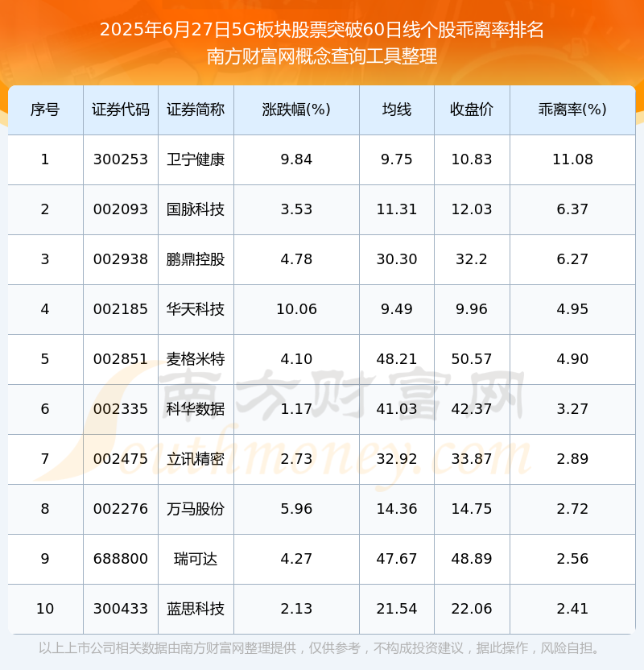Click the 2.41 deviation rate value
This screenshot has height=670, width=644.
tap(572, 609)
